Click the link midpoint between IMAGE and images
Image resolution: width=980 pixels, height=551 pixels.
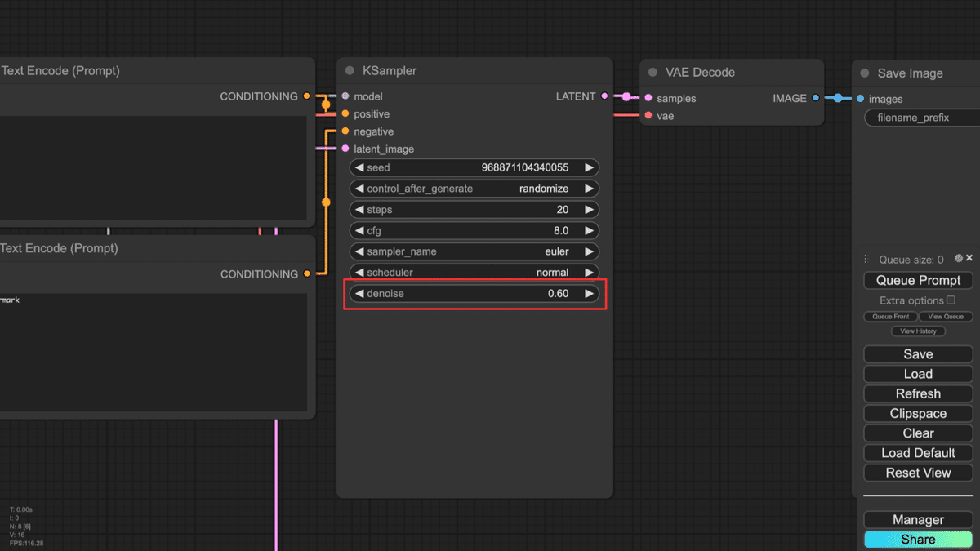click(x=838, y=98)
